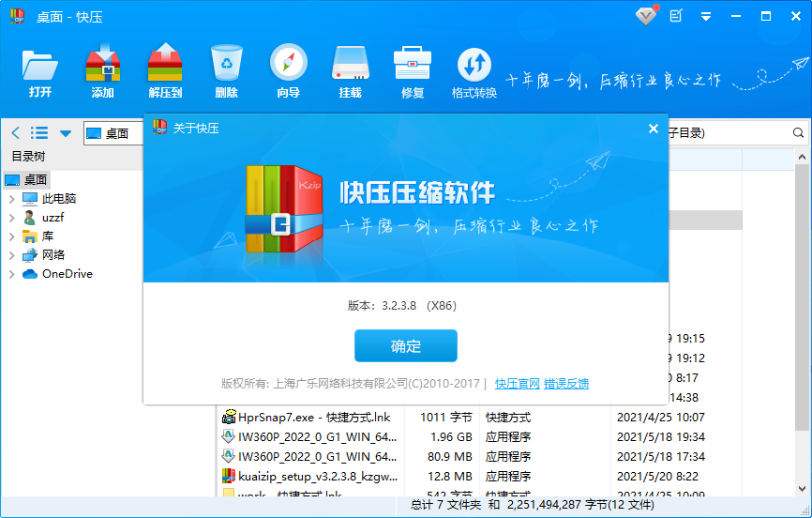Select OneDrive in the directory tree
The width and height of the screenshot is (812, 518).
pos(57,274)
